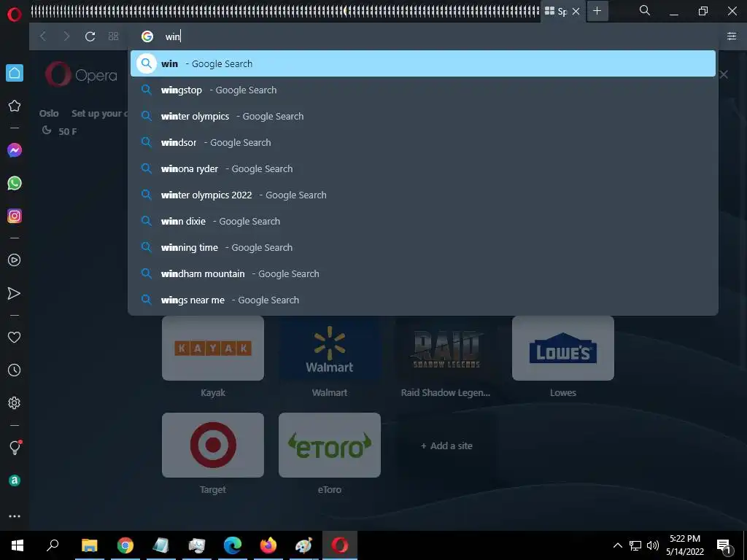The width and height of the screenshot is (747, 560).
Task: Choose the 'winn dixie' suggestion
Action: 423,221
